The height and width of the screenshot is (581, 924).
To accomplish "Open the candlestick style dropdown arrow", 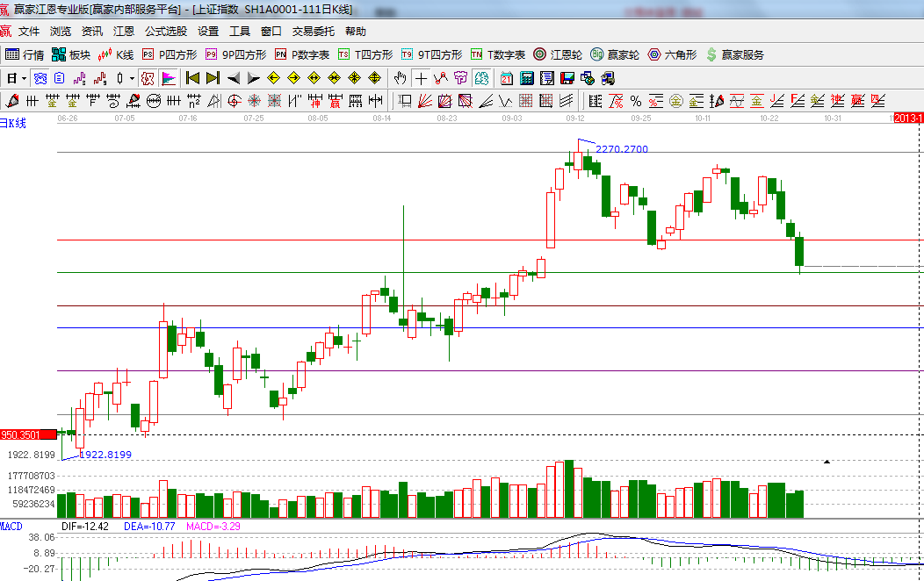I will [132, 78].
